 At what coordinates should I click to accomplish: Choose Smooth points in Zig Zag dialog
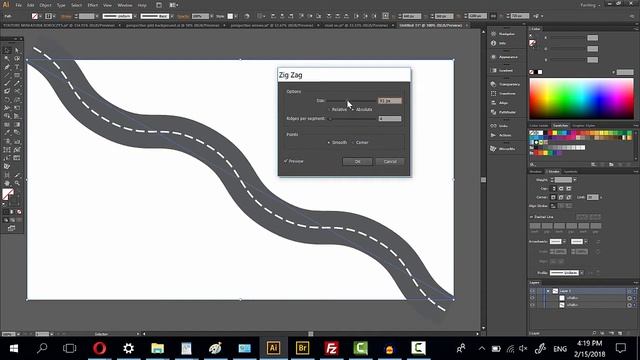329,142
